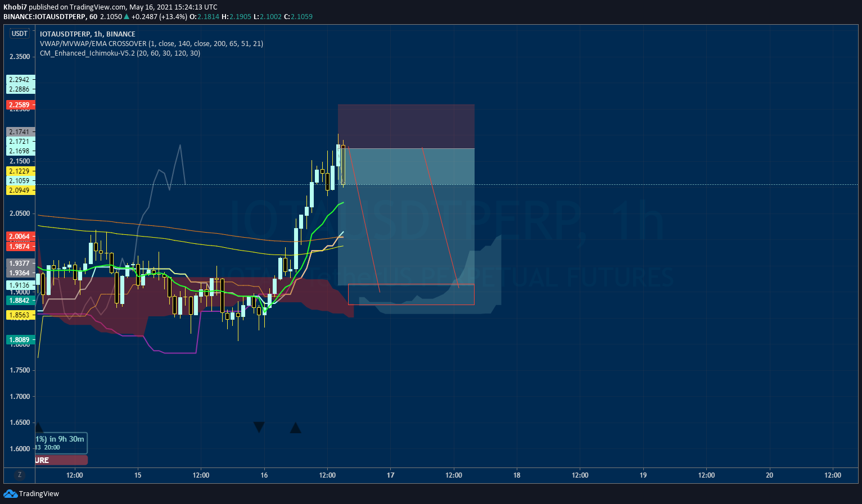
Task: Select the CM_Enhanced_Ichimoku-V5.2 indicator legend
Action: tap(120, 53)
